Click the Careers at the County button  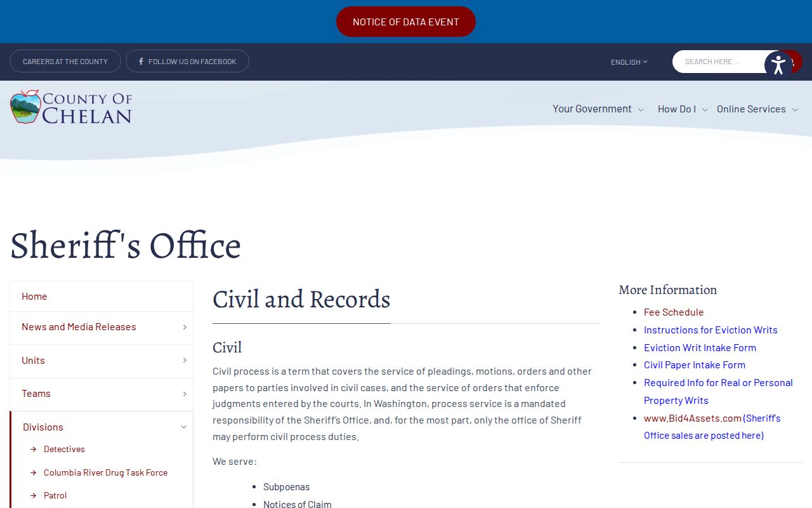(x=65, y=62)
